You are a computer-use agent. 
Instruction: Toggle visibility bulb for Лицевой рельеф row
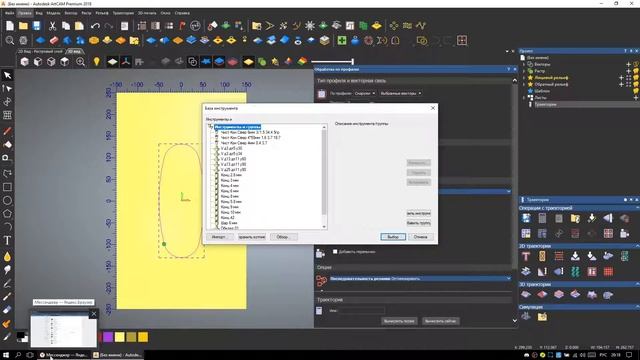636,78
